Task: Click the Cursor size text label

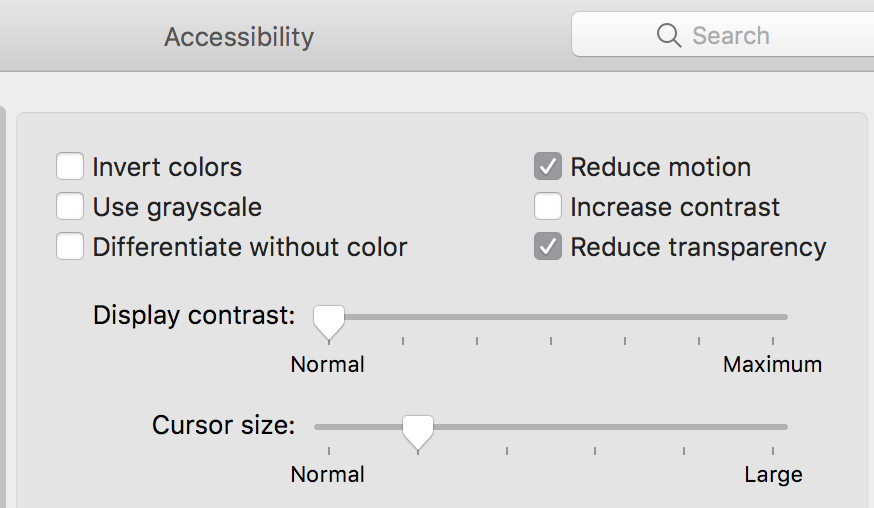Action: tap(223, 425)
